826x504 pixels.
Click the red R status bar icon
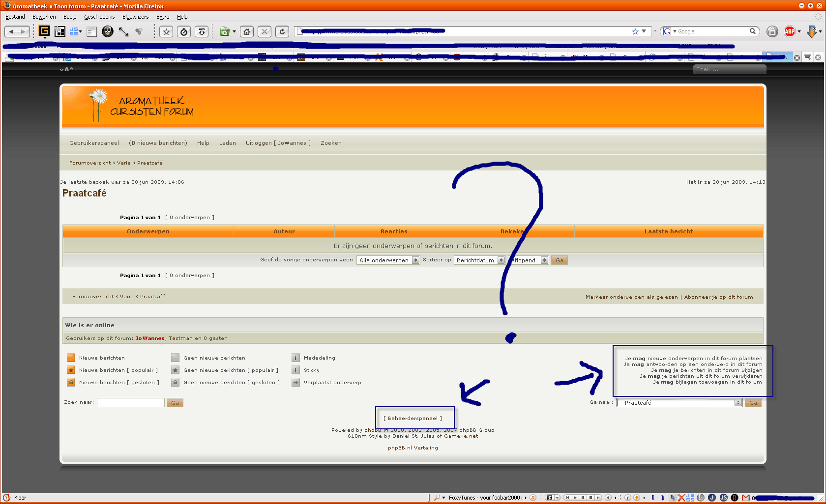[x=735, y=498]
